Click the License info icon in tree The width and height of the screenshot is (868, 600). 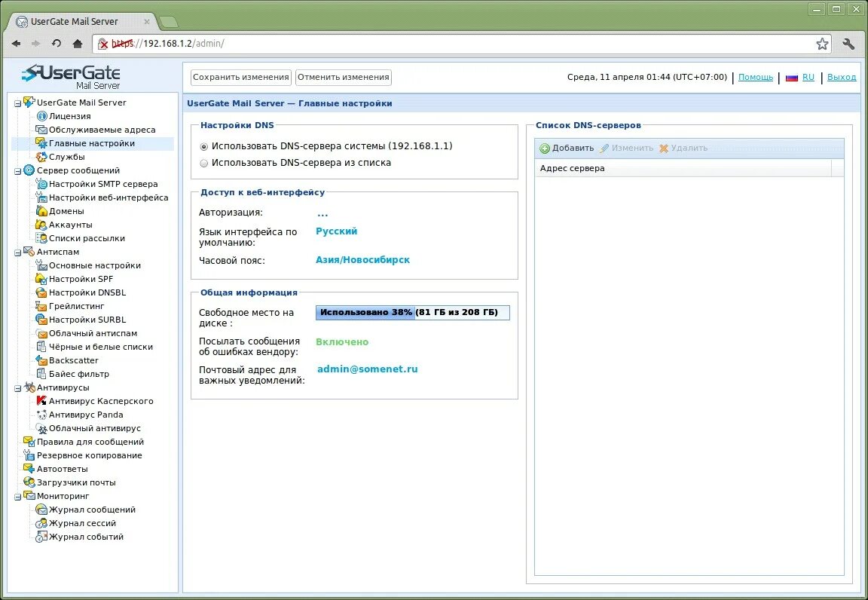tap(41, 116)
